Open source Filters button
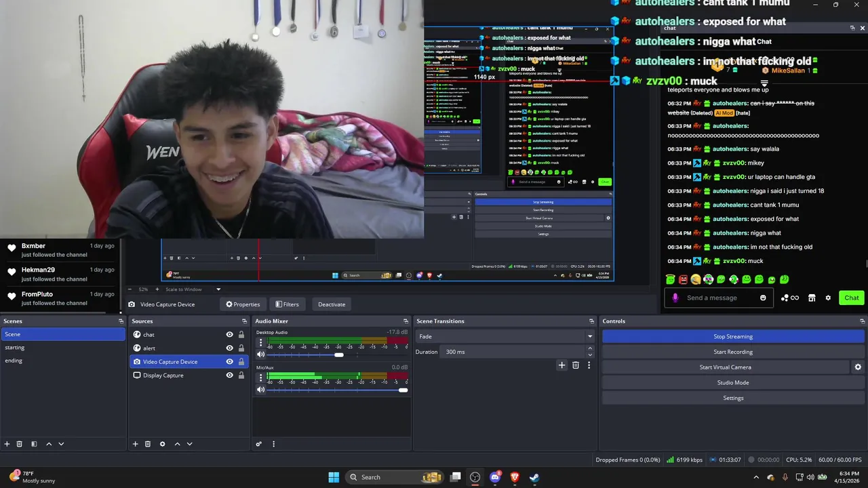Screen dimensions: 868x488 point(287,304)
